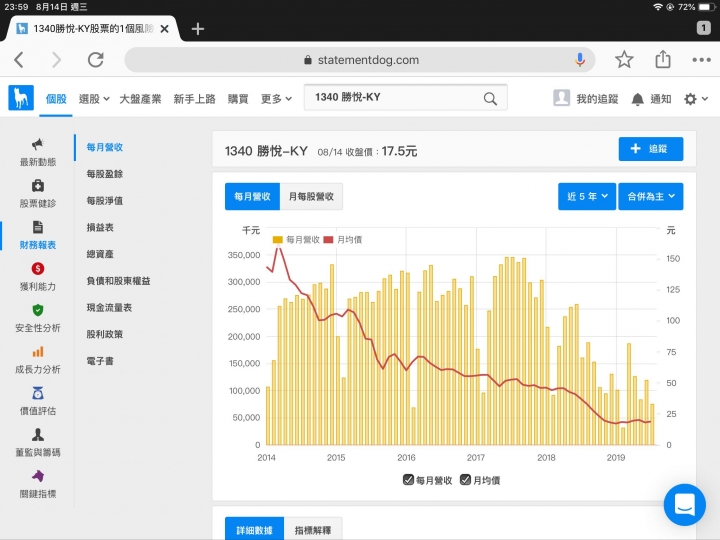The image size is (720, 540).
Task: Expand the 合併為主 dropdown
Action: coord(651,197)
